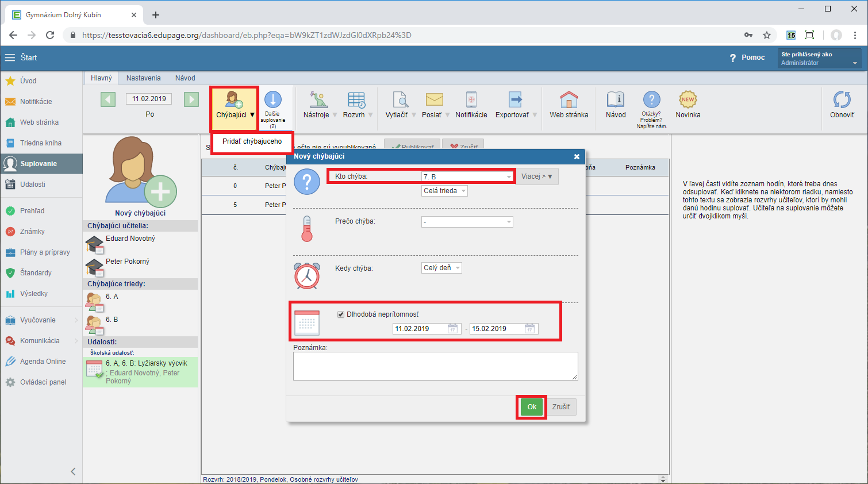This screenshot has width=868, height=484.
Task: Reload the browser page
Action: click(x=50, y=35)
